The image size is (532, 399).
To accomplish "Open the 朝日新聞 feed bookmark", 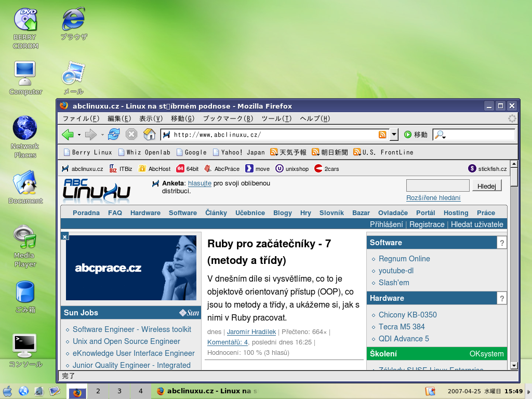I will point(330,152).
